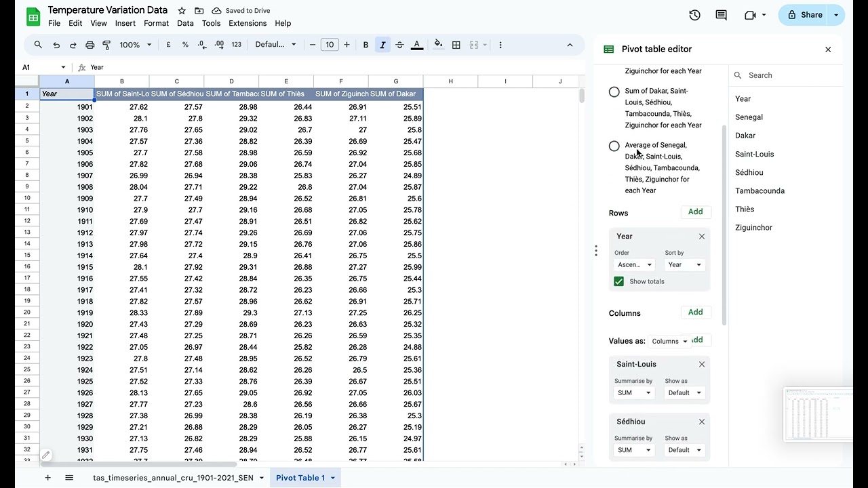Undo the last action
868x488 pixels.
click(56, 45)
